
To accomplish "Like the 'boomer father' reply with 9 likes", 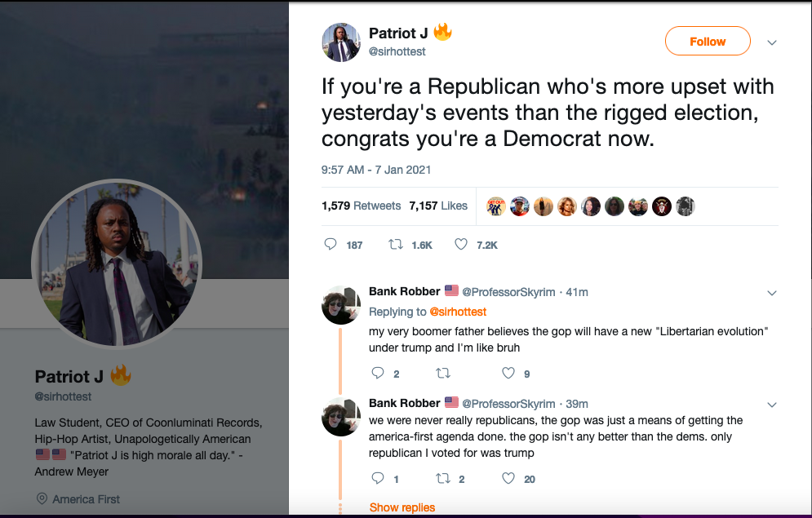I will [508, 374].
